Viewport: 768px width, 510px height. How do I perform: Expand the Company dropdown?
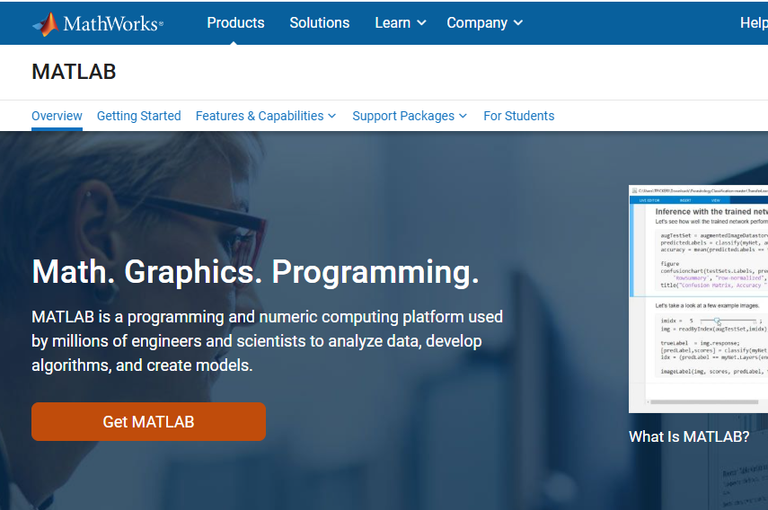[x=484, y=23]
